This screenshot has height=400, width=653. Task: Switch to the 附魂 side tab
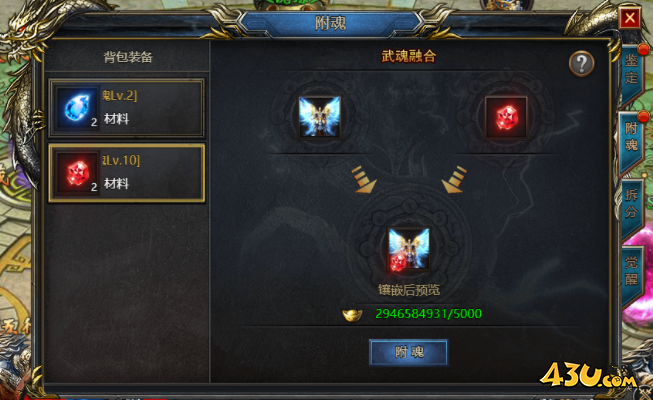[631, 138]
